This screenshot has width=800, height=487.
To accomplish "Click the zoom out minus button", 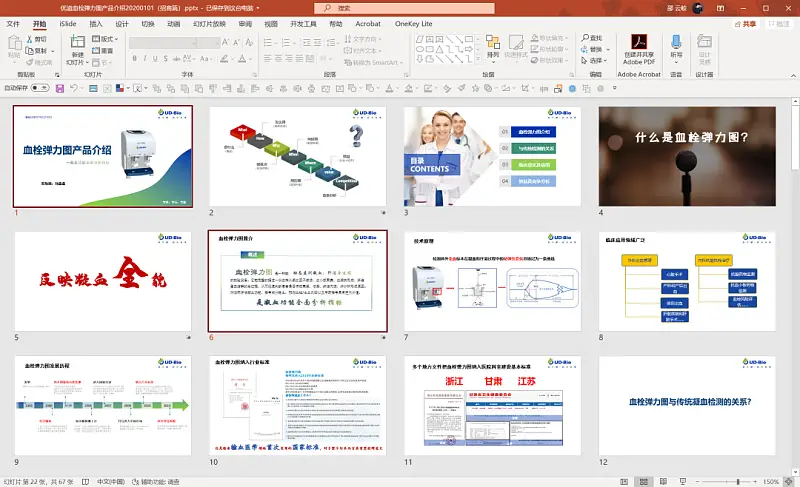I will 697,481.
